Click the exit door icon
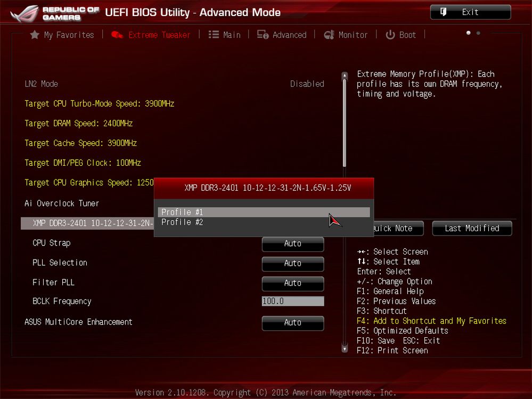Viewport: 532px width, 399px height. click(x=443, y=12)
